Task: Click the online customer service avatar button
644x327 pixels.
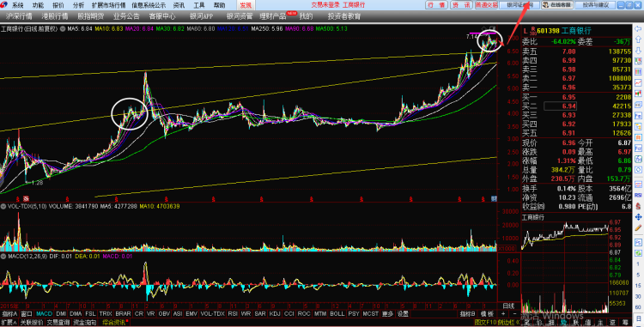Action: point(557,5)
